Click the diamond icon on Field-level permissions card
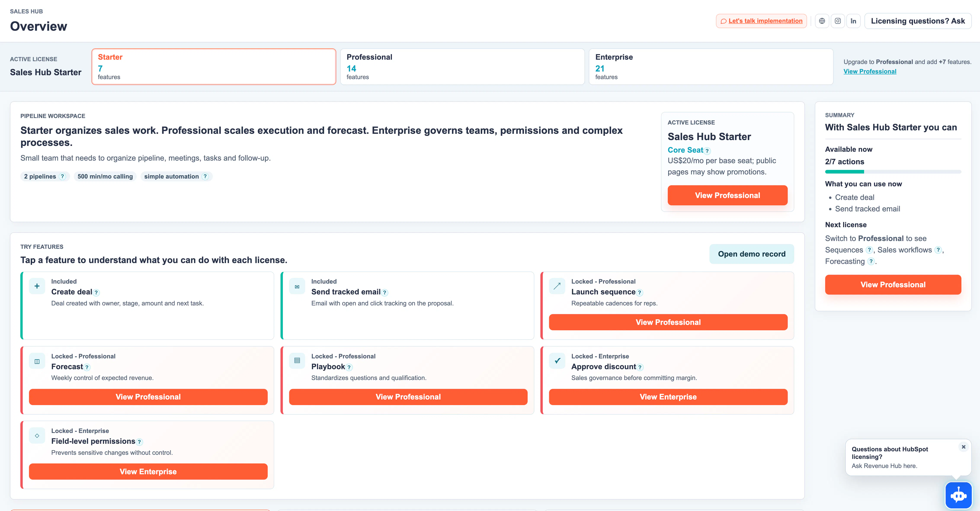Image resolution: width=980 pixels, height=511 pixels. click(37, 436)
